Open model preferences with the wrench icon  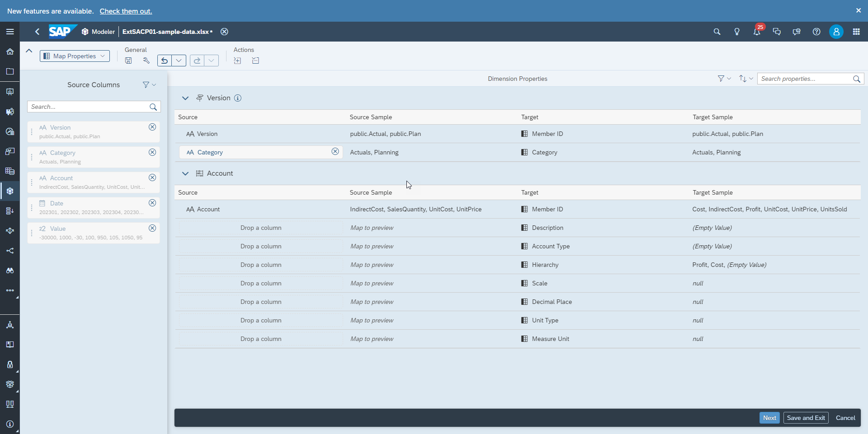tap(146, 60)
